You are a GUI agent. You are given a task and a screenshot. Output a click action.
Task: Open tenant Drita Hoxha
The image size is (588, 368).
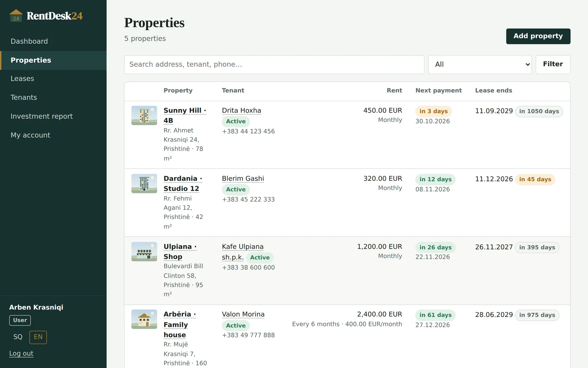[241, 110]
